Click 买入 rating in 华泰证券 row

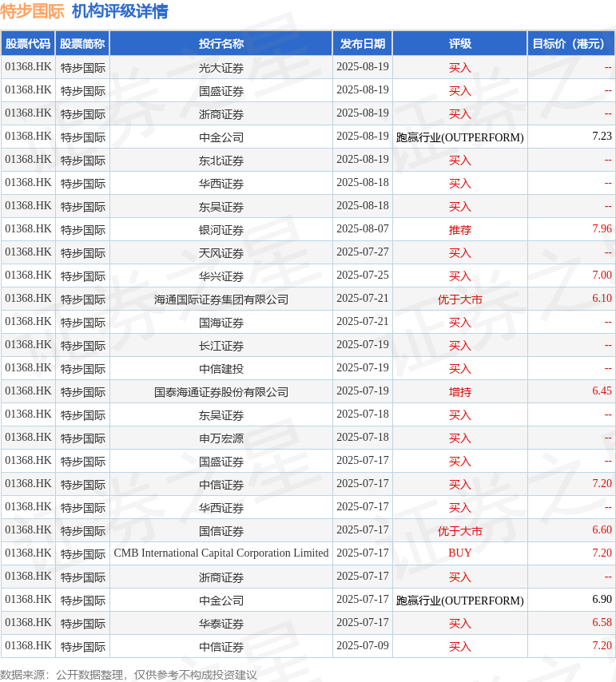tap(460, 623)
